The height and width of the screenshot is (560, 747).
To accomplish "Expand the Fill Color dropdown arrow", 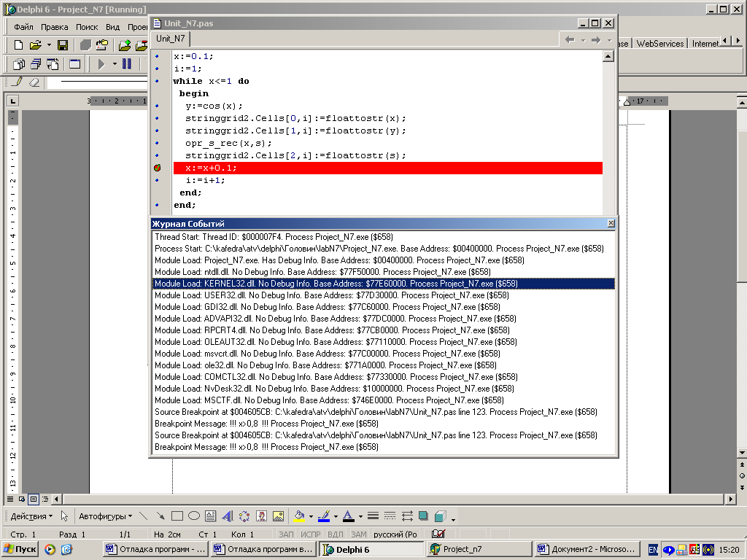I will point(311,516).
